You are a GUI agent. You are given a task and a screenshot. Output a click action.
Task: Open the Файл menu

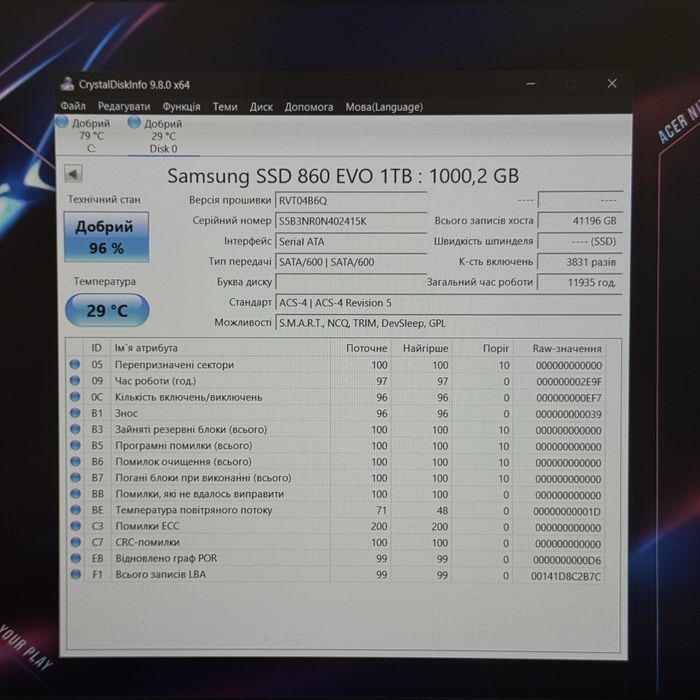73,106
